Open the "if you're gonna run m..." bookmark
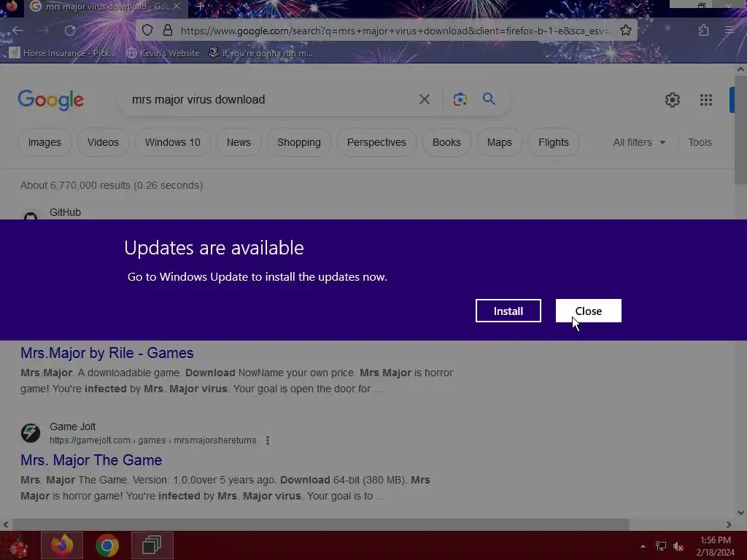 pos(261,52)
